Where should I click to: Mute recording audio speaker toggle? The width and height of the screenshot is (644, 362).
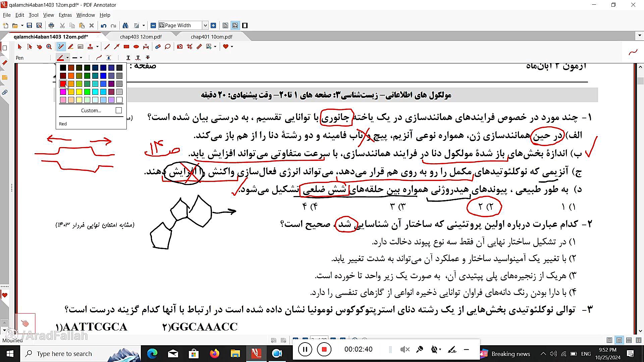point(405,350)
